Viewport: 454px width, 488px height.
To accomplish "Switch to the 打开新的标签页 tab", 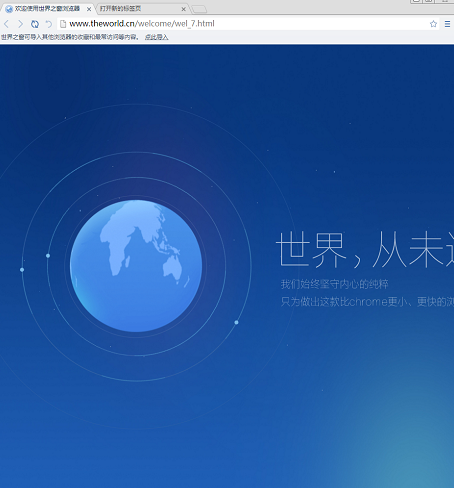I will tap(121, 9).
